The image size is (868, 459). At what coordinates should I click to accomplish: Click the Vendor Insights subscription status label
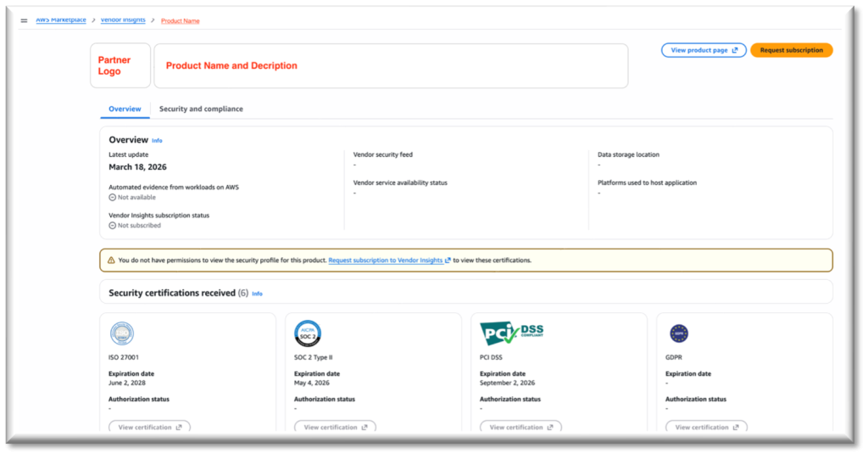coord(159,216)
